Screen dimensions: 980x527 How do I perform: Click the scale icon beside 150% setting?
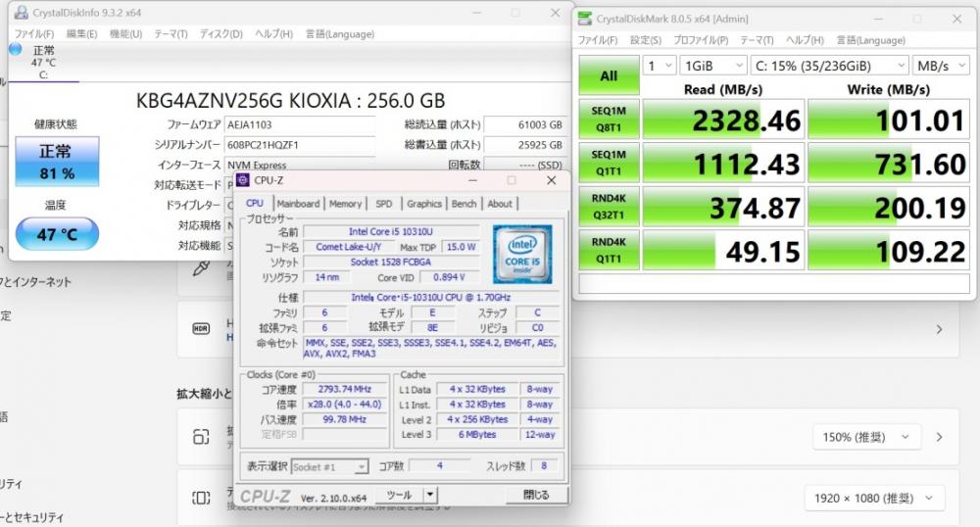(201, 437)
